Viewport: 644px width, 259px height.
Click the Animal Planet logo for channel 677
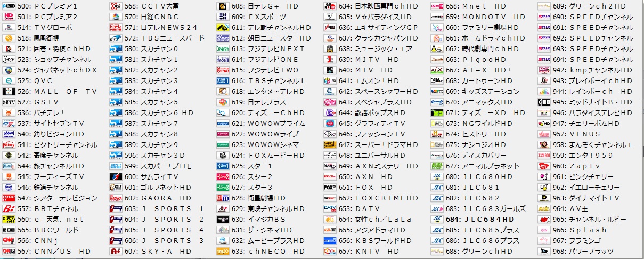click(437, 166)
